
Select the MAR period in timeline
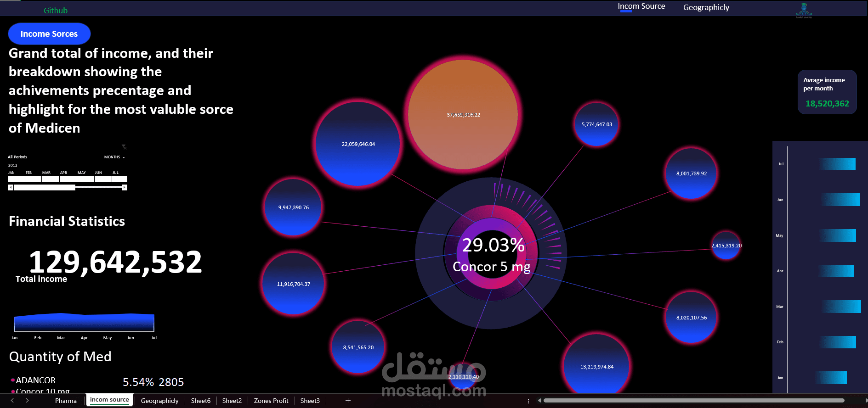pyautogui.click(x=51, y=179)
